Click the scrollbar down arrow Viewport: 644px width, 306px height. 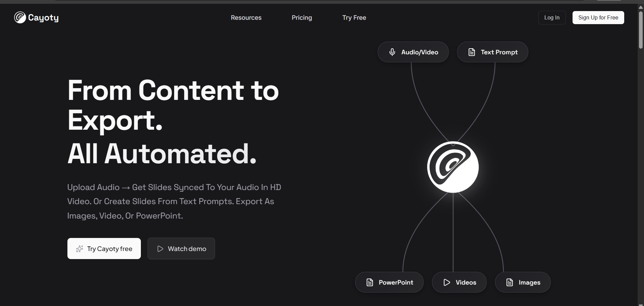(641, 304)
